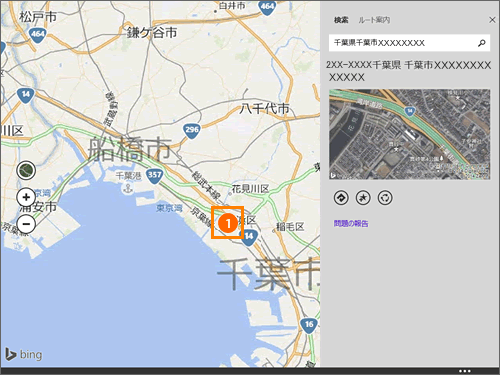Viewport: 500px width, 375px height.
Task: Switch to the ルート案内 tab
Action: [x=374, y=20]
